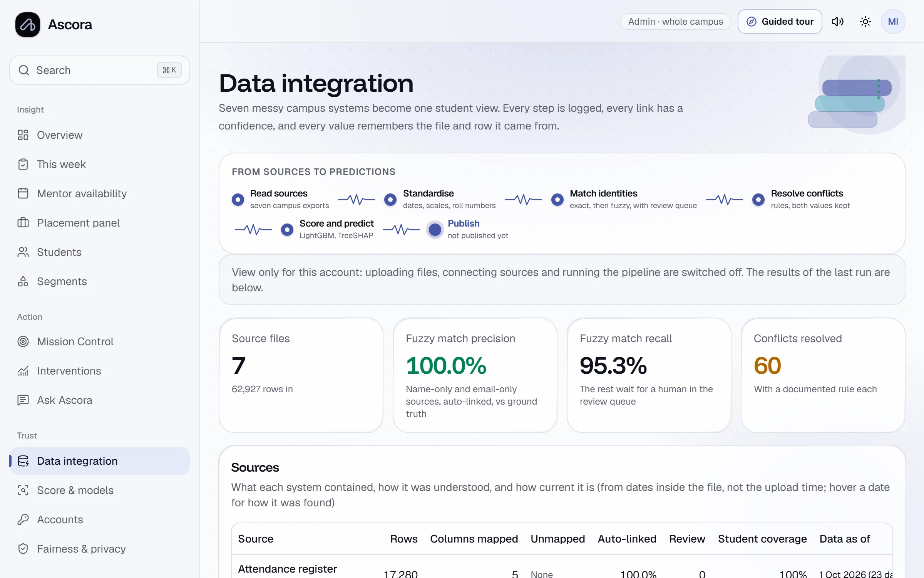924x578 pixels.
Task: Open Mission Control
Action: (x=100, y=341)
